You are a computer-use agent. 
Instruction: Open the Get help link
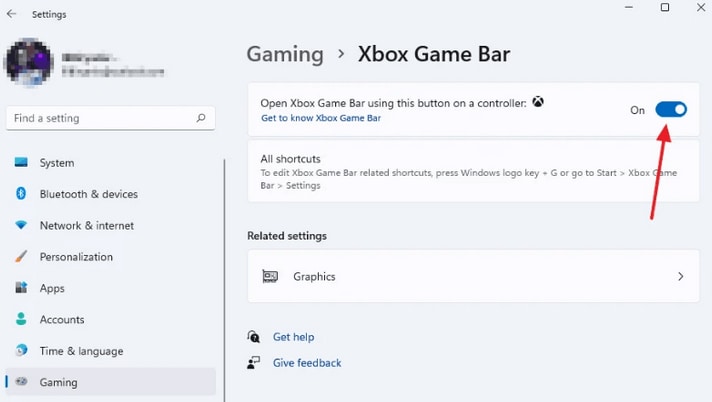click(x=293, y=337)
